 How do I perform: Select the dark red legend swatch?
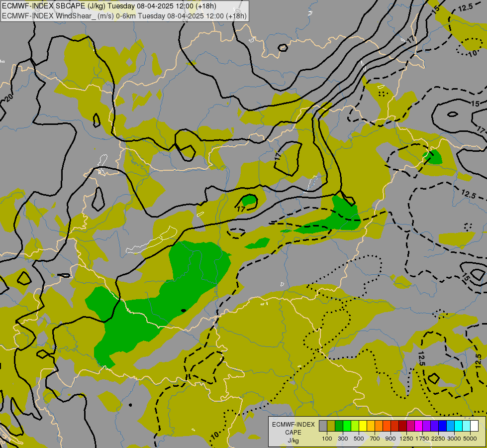402,426
